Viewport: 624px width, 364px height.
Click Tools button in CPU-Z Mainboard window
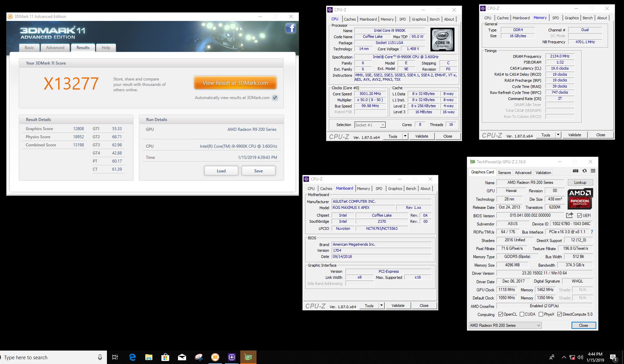tap(369, 306)
